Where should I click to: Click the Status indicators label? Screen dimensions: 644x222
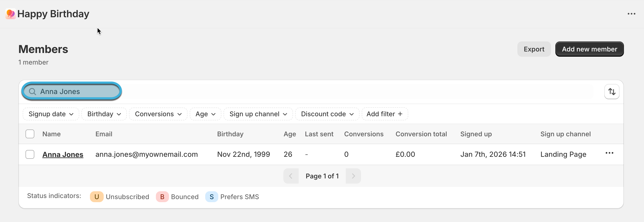click(x=54, y=196)
